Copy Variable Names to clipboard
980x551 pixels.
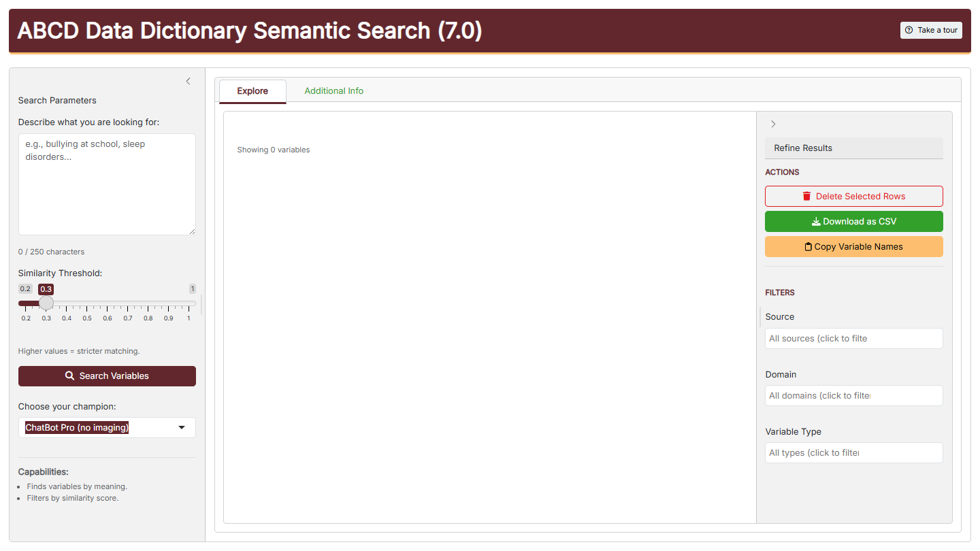(854, 247)
